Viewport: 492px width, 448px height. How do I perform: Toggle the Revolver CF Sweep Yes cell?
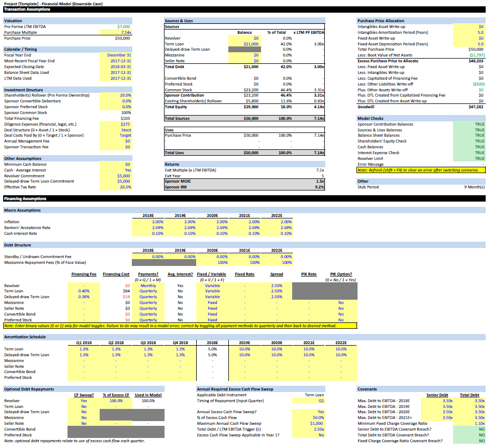click(x=83, y=401)
